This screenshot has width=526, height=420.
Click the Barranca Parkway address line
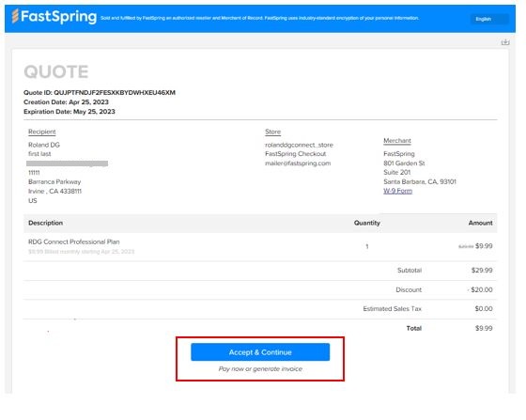pos(54,182)
